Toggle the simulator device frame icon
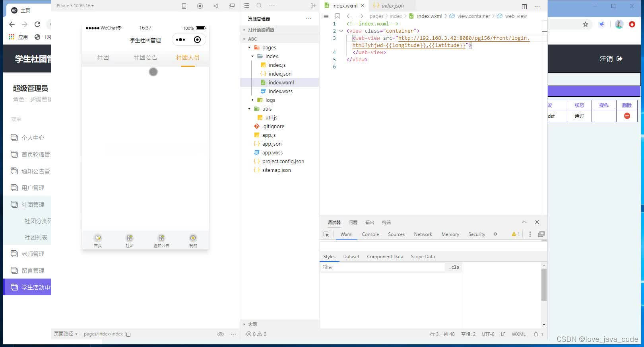Viewport: 644px width, 347px height. click(x=184, y=6)
